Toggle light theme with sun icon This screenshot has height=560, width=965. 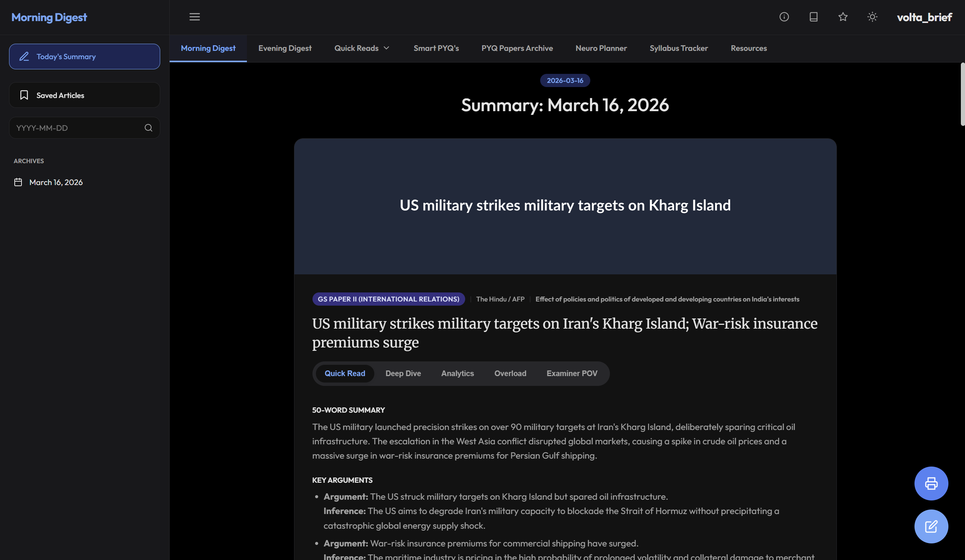click(872, 17)
